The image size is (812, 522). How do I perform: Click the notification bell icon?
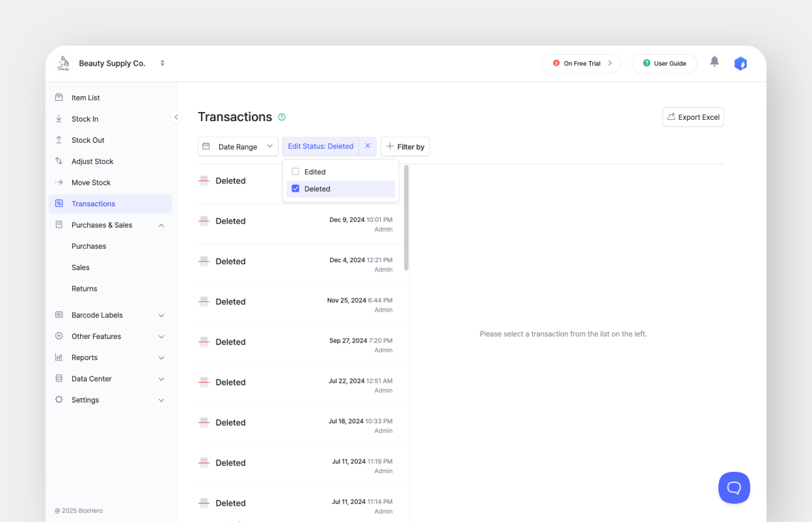pyautogui.click(x=714, y=62)
